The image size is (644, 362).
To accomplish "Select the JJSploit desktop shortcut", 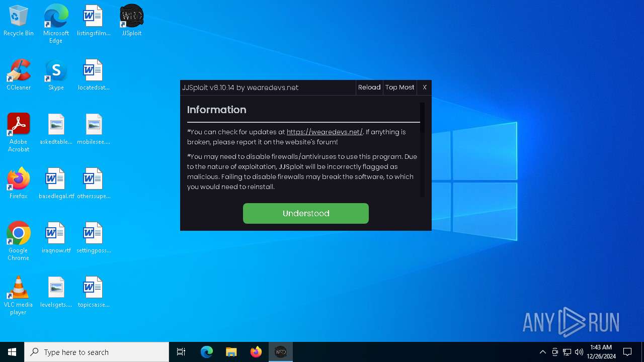I will click(132, 21).
